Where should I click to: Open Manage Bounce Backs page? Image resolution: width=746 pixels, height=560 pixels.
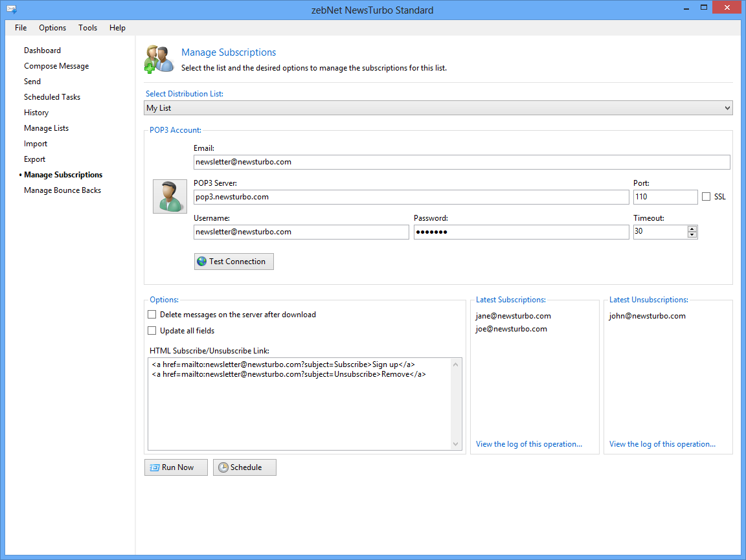point(62,190)
